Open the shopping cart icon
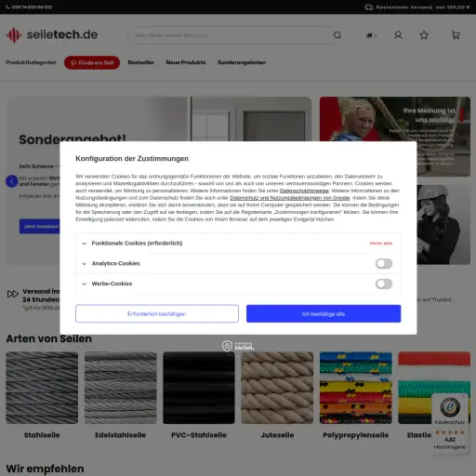The height and width of the screenshot is (476, 476). click(456, 35)
